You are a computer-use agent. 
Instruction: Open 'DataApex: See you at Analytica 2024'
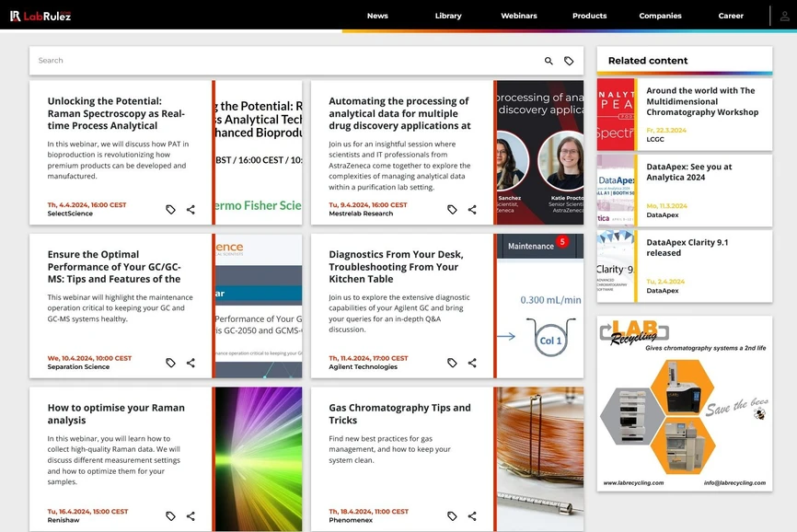tap(688, 172)
